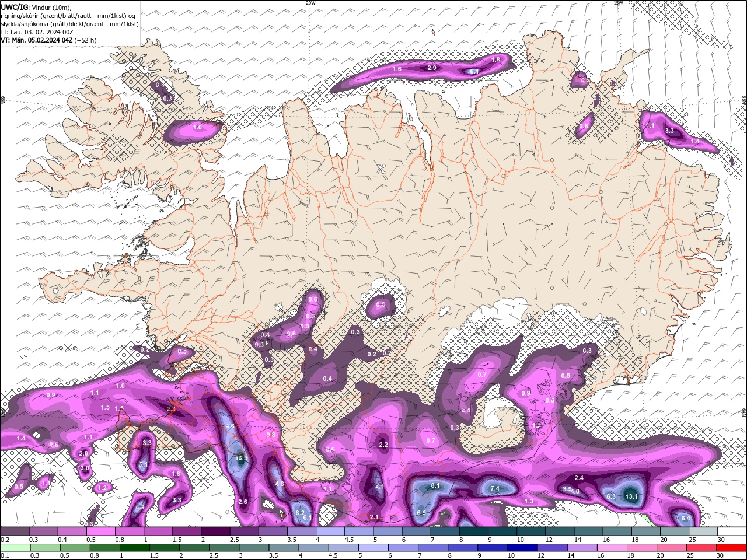Click the 1.6 value in northern band
The height and width of the screenshot is (560, 747).
397,69
